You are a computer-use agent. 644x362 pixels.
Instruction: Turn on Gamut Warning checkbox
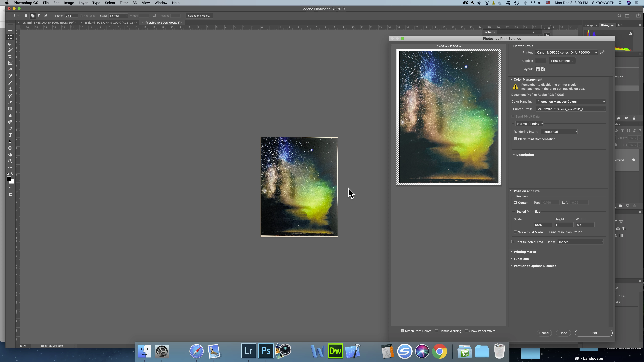437,331
